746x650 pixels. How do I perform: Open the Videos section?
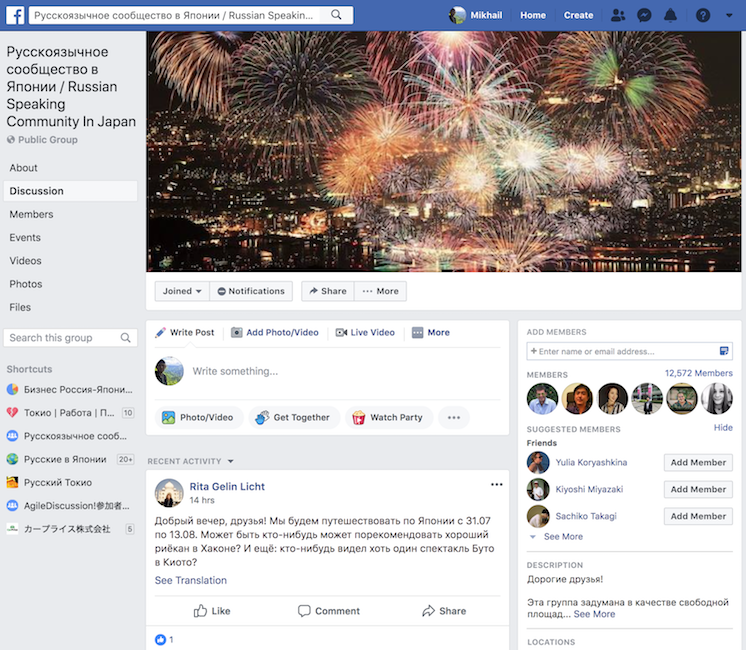[25, 261]
